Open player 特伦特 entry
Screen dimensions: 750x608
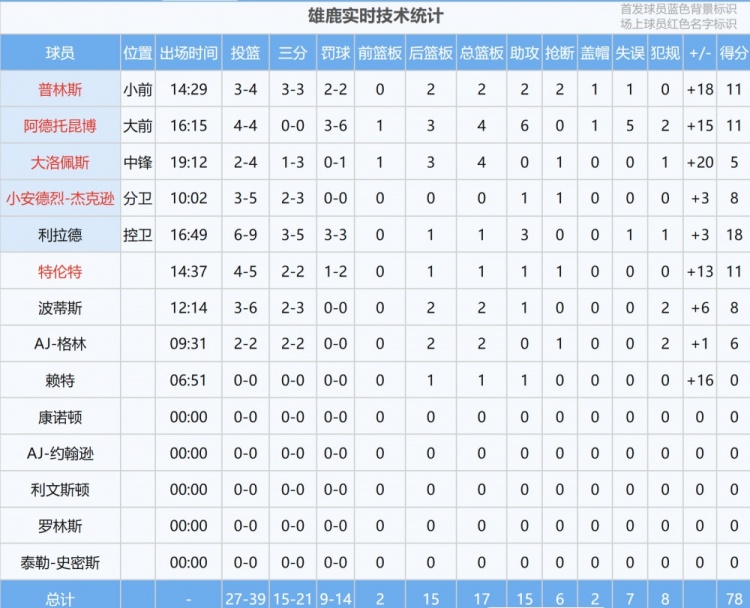(60, 271)
